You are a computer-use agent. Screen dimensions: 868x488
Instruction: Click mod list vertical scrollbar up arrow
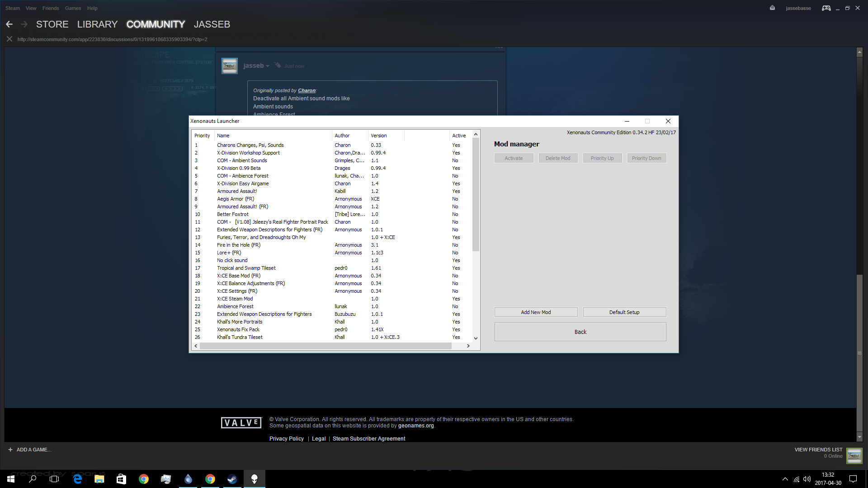[476, 135]
